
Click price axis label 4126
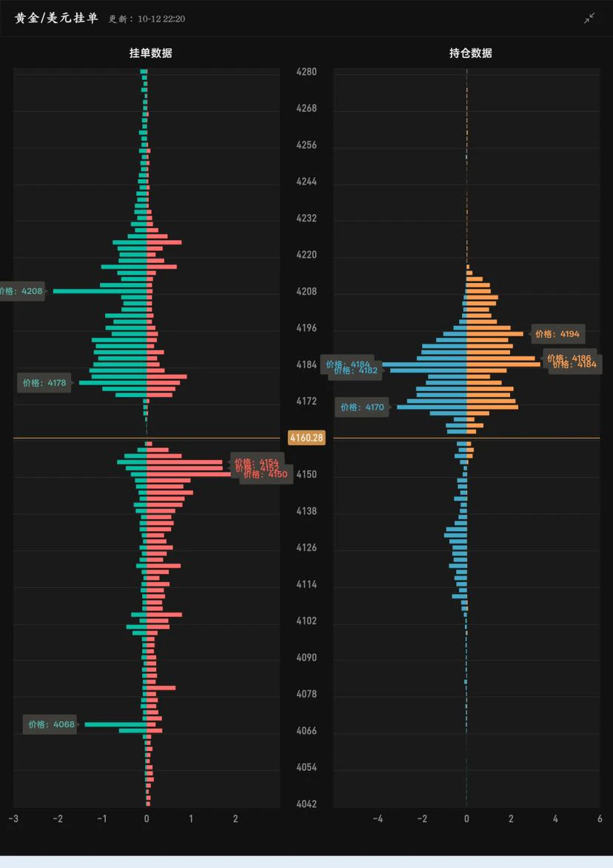pyautogui.click(x=306, y=547)
